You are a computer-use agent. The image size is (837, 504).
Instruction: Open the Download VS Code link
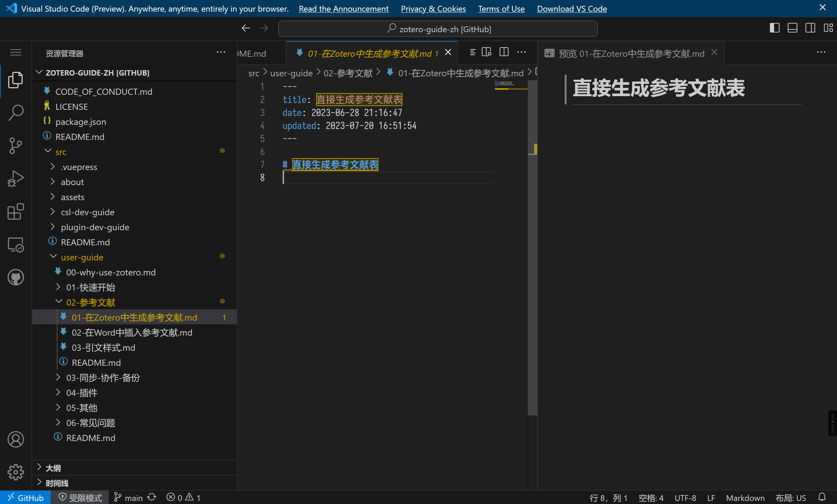click(572, 9)
